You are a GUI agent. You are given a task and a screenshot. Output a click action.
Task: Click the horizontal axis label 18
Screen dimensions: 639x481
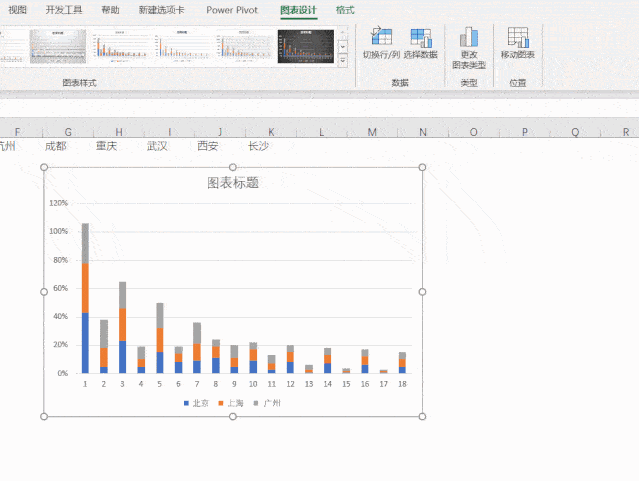(x=402, y=384)
